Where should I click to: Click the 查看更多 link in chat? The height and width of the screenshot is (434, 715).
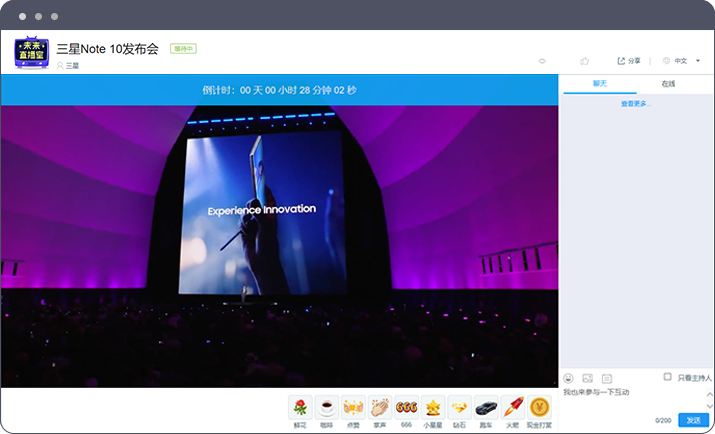pyautogui.click(x=636, y=104)
